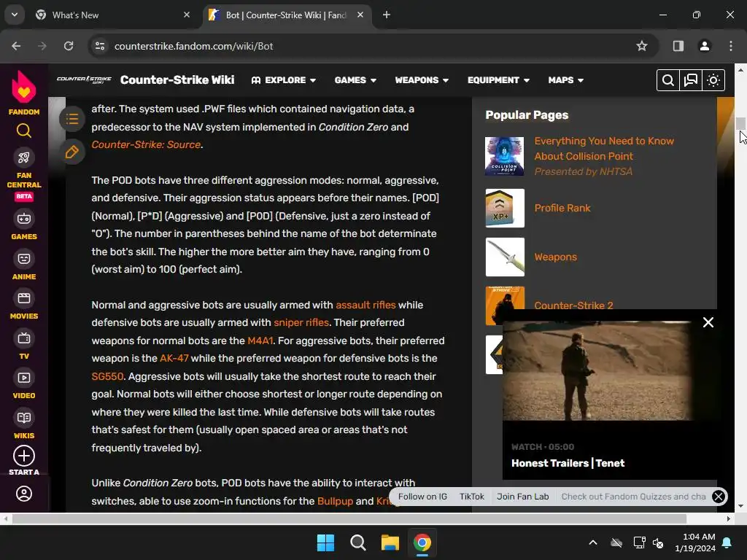
Task: Open Chrome profile avatar icon
Action: pos(704,46)
